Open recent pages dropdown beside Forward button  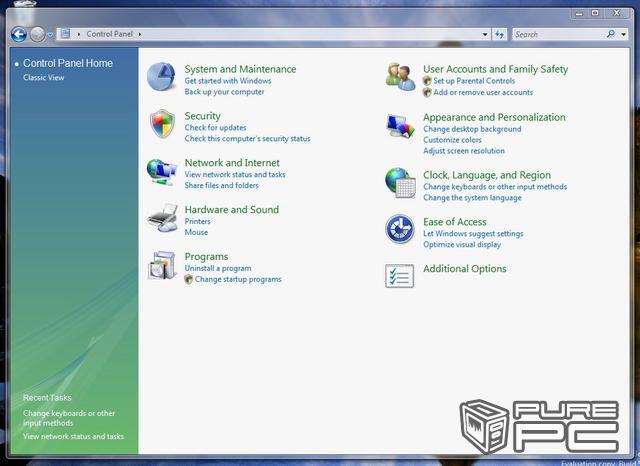pos(50,35)
